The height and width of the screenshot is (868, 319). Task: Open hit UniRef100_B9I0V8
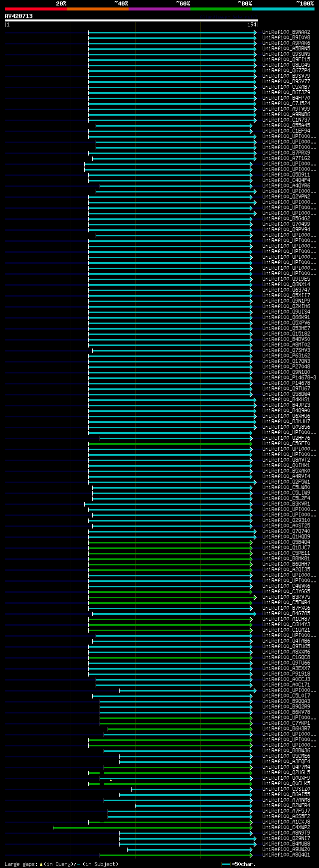click(x=286, y=37)
